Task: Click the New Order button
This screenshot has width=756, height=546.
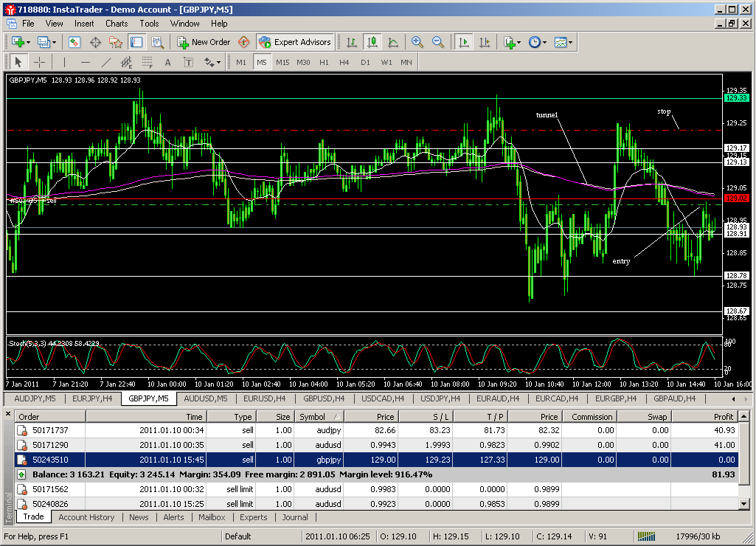Action: point(204,43)
